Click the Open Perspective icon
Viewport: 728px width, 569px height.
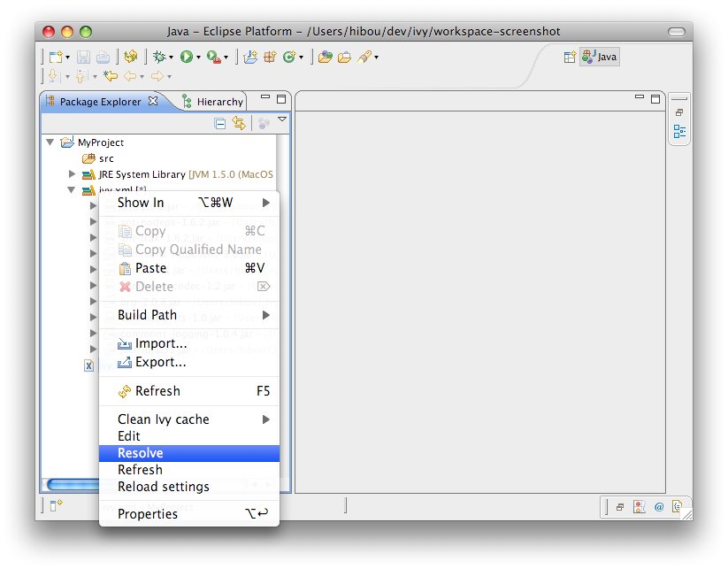pyautogui.click(x=570, y=57)
